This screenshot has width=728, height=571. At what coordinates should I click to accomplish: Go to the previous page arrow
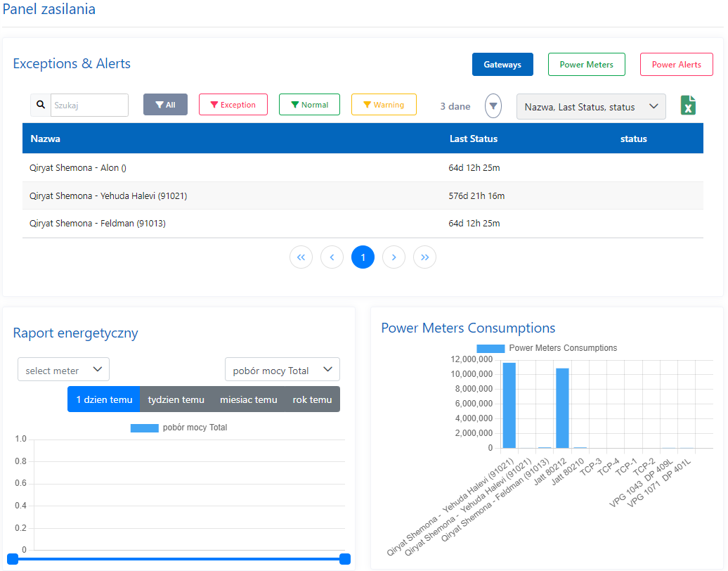(332, 257)
